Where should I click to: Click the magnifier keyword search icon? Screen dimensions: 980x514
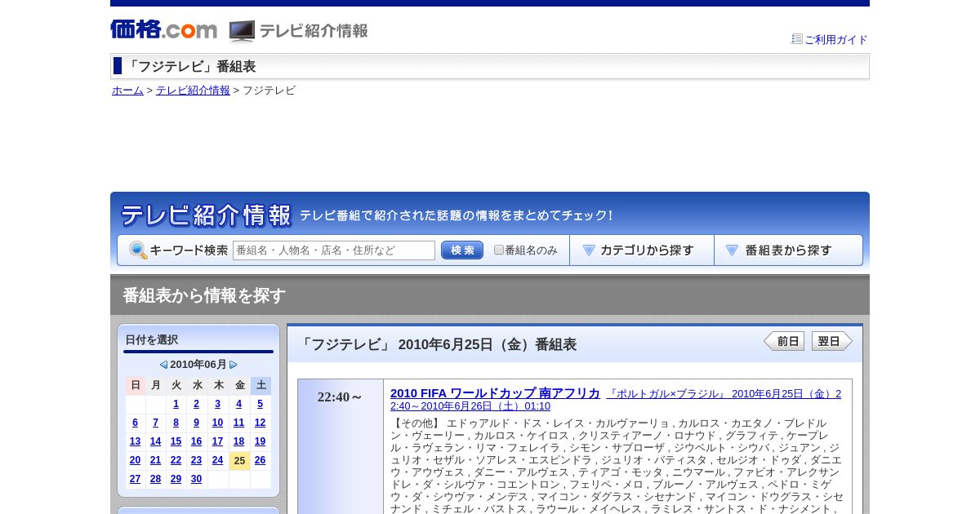tap(138, 250)
